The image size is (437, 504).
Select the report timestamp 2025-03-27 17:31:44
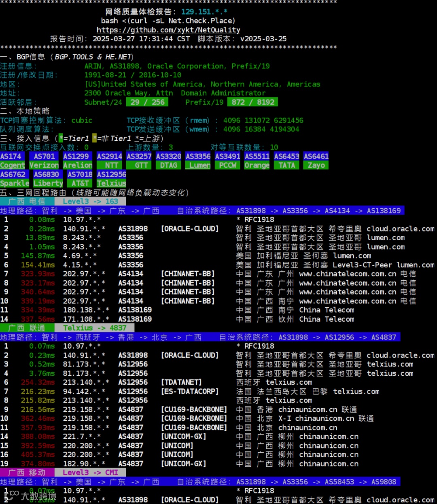coord(133,39)
